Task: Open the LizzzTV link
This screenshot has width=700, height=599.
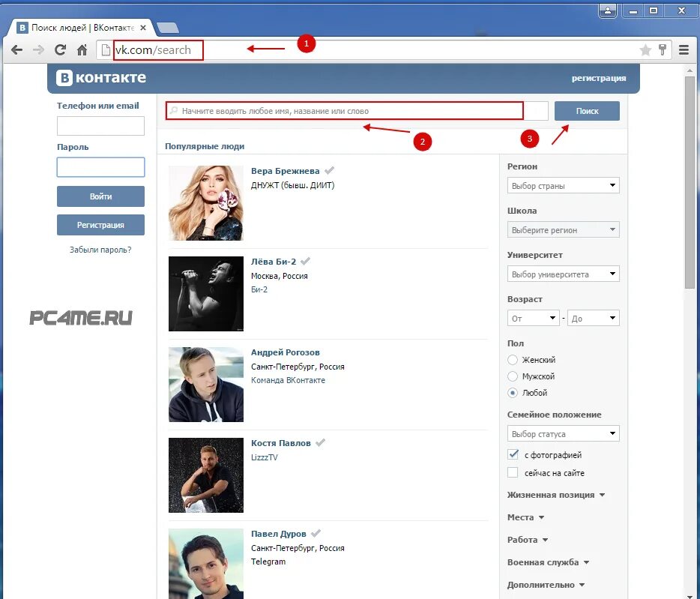Action: click(265, 457)
